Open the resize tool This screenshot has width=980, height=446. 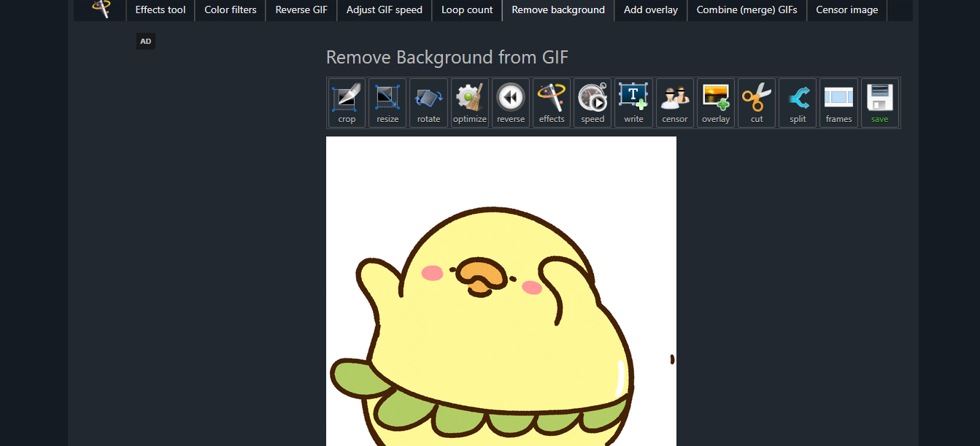point(387,102)
